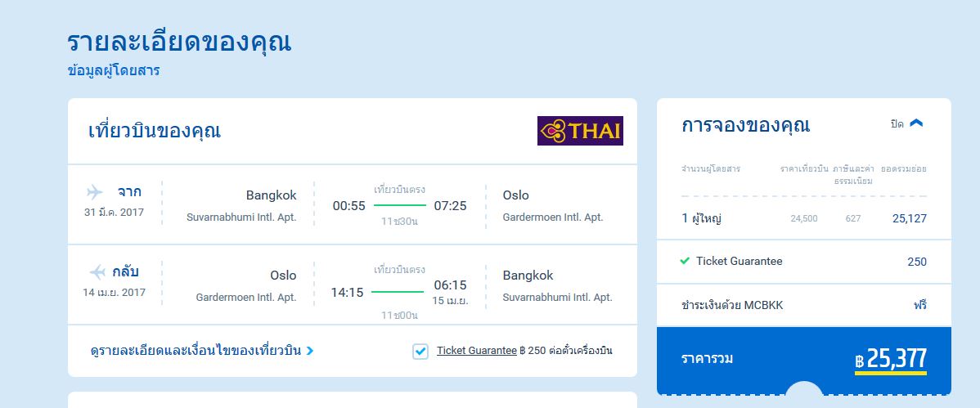Collapse booking summary with ปิด chevron
The height and width of the screenshot is (408, 980).
[x=915, y=123]
